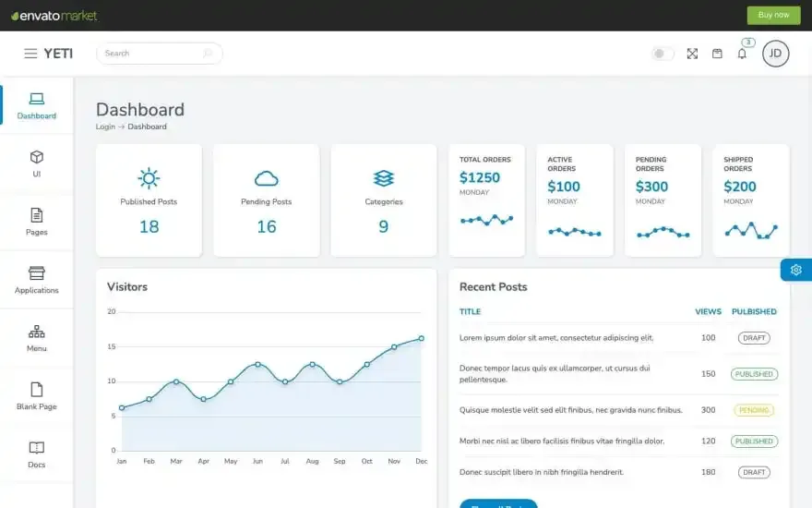812x508 pixels.
Task: Click the envato market logo
Action: (54, 16)
